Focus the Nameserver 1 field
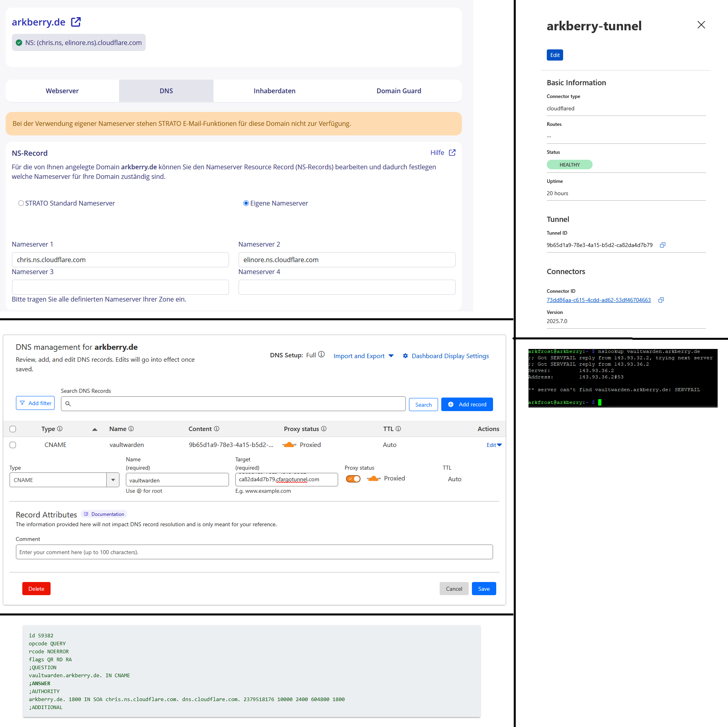The width and height of the screenshot is (728, 727). pos(120,260)
